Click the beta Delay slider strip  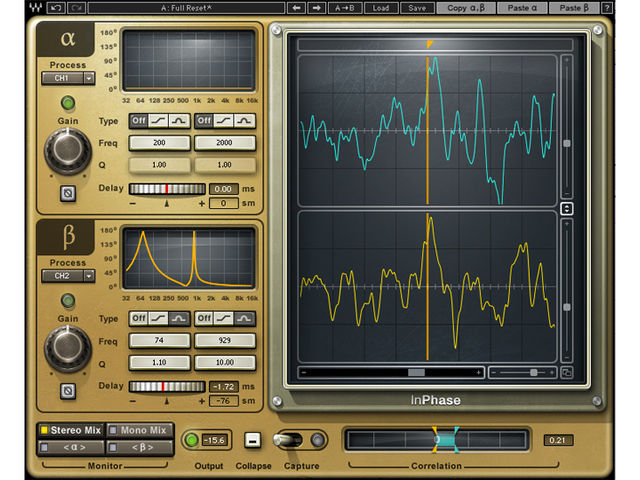click(167, 387)
